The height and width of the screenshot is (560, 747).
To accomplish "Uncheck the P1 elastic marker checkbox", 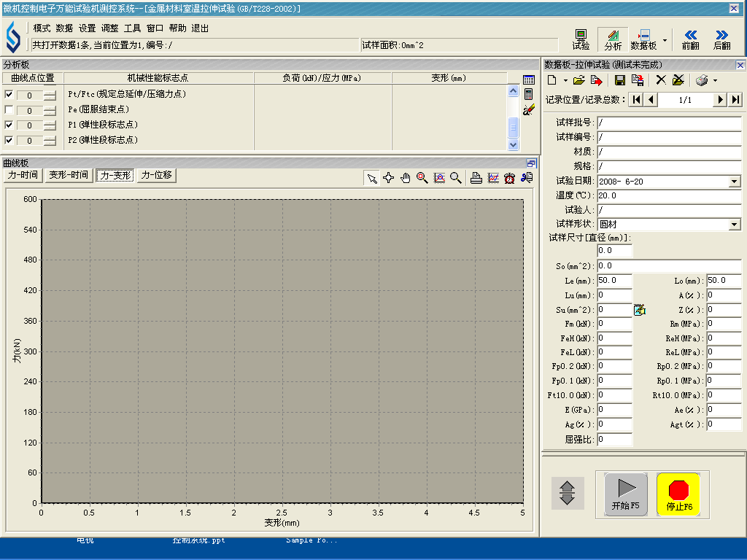I will tap(9, 125).
